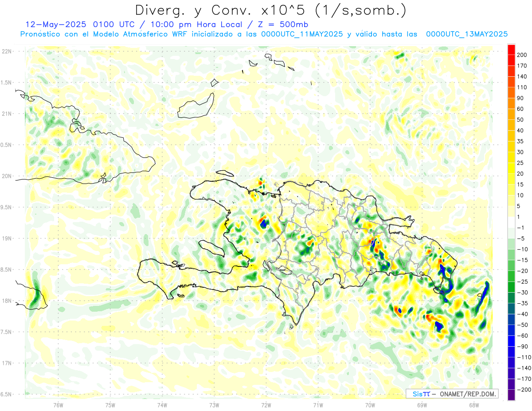Click the colorbar value label 50

[520, 120]
